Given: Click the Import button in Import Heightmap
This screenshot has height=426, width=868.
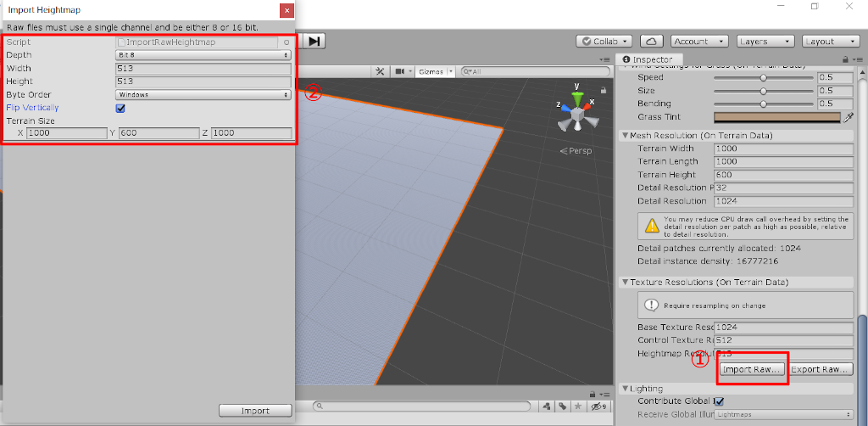Looking at the screenshot, I should click(255, 411).
